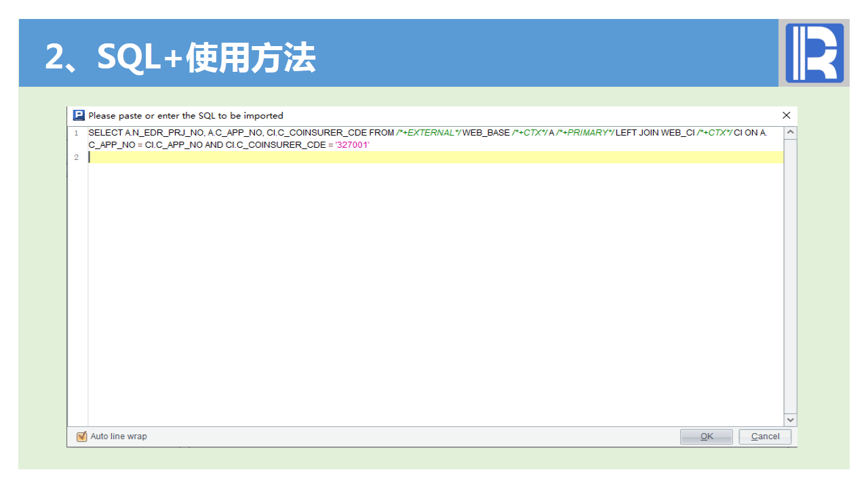Image resolution: width=868 pixels, height=488 pixels.
Task: Click the blue P dialog icon
Action: tap(79, 115)
